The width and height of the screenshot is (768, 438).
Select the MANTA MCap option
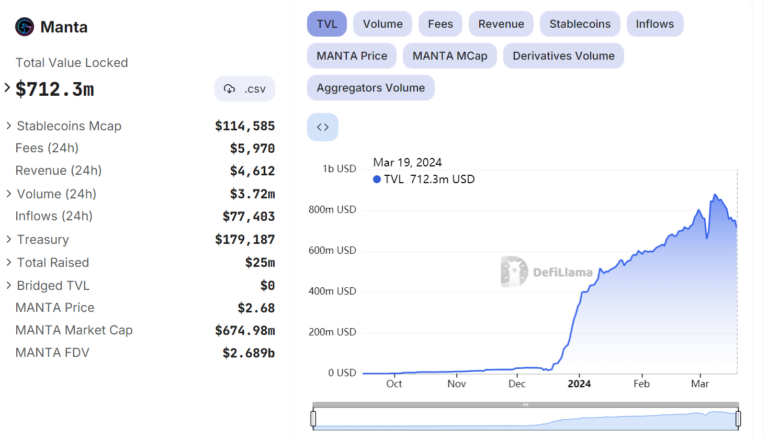449,55
